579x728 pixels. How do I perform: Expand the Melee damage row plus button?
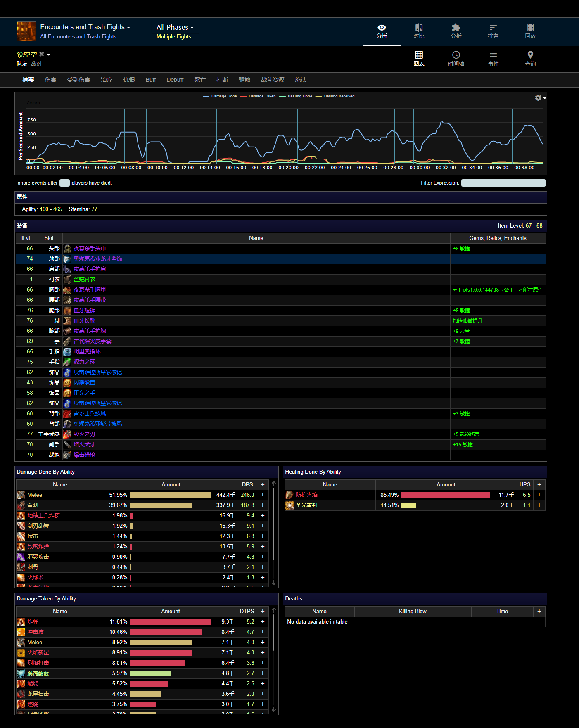click(263, 495)
